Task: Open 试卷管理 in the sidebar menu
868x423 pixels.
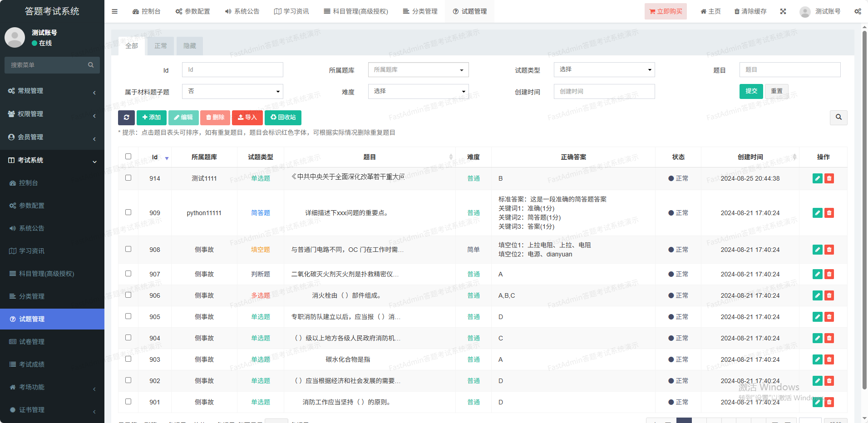Action: coord(32,342)
